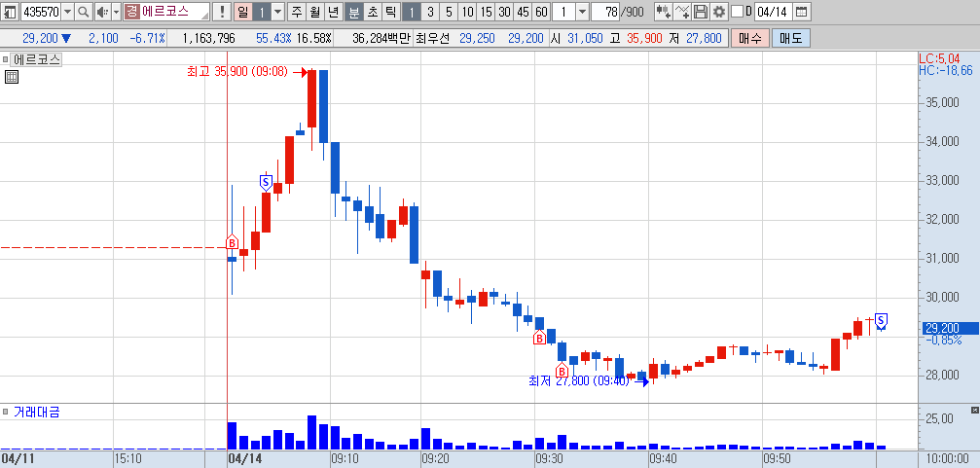The width and height of the screenshot is (980, 468).
Task: Select the 틱 tick chart tab
Action: tap(390, 12)
